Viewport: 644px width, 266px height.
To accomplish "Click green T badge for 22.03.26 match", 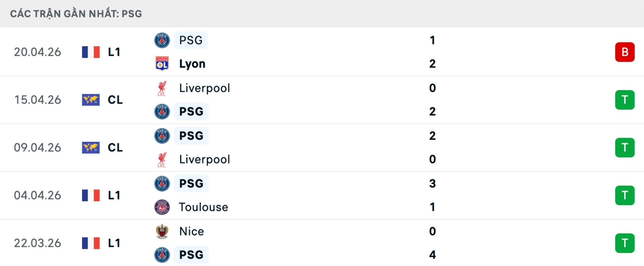I will pyautogui.click(x=625, y=243).
